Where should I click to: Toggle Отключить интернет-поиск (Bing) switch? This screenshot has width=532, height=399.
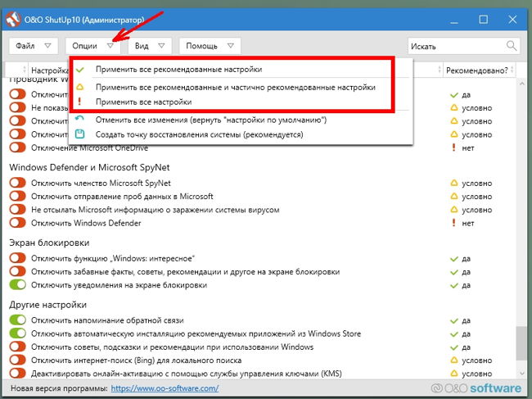(18, 360)
